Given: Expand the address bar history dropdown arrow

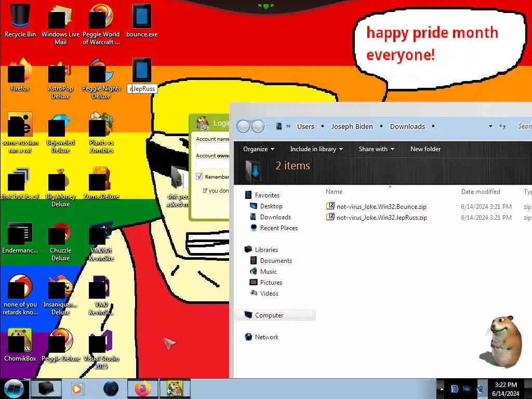Looking at the screenshot, I should click(x=490, y=126).
